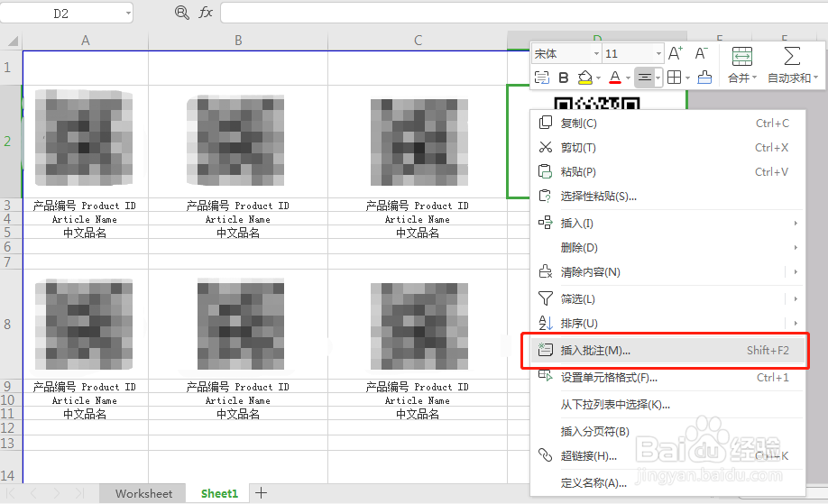Click the merge cells icon
The image size is (828, 504).
(742, 56)
